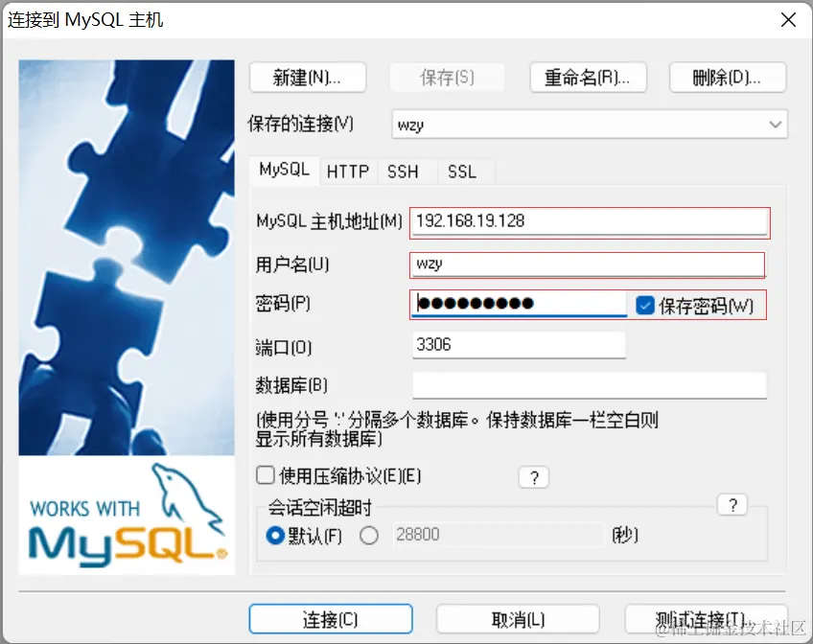This screenshot has height=644, width=813.
Task: Click the 会话空闲超时 group title
Action: coord(320,507)
